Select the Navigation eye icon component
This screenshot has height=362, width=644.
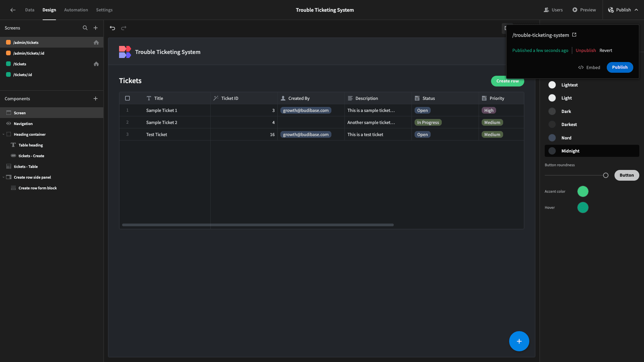[9, 124]
